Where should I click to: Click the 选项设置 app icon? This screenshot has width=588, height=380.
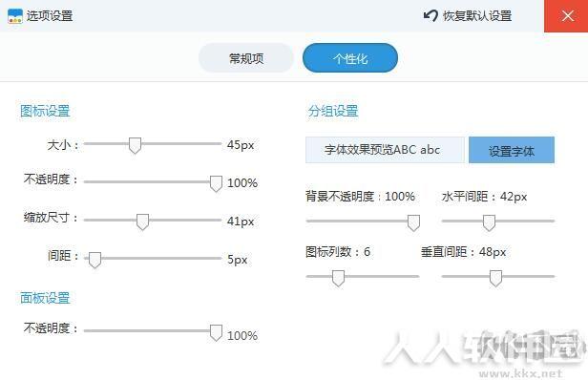click(15, 16)
